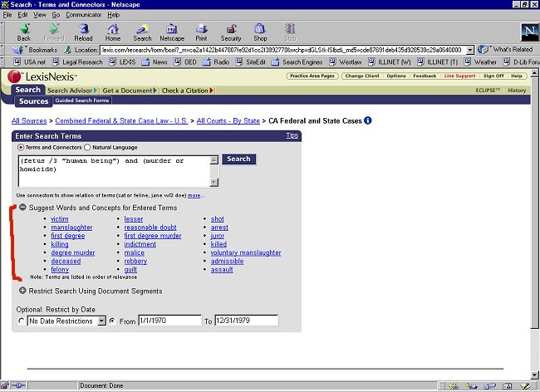Click the To date field

click(x=246, y=321)
